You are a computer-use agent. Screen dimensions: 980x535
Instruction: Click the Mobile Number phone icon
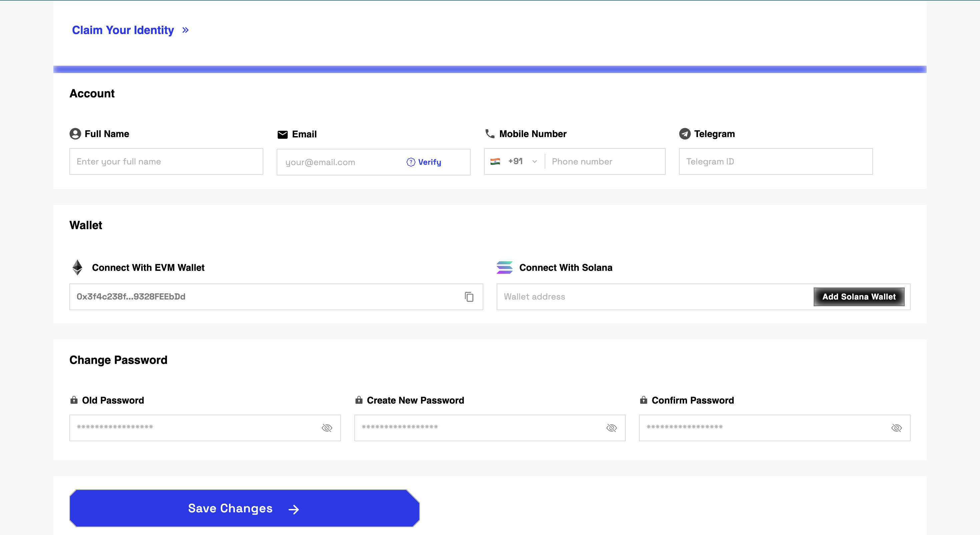[x=490, y=134]
